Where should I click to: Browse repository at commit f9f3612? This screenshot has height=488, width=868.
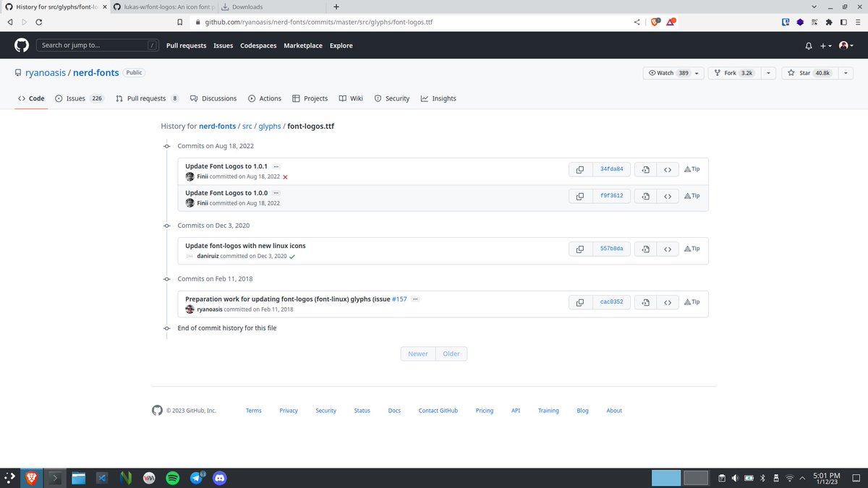668,196
